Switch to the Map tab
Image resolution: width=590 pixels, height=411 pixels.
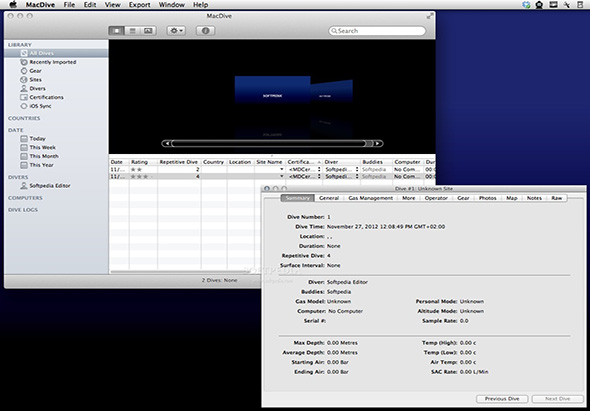(512, 198)
